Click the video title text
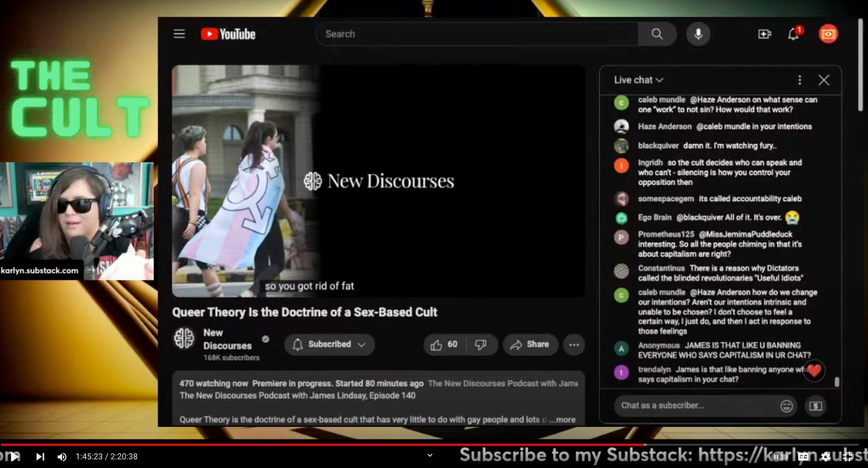 tap(305, 312)
